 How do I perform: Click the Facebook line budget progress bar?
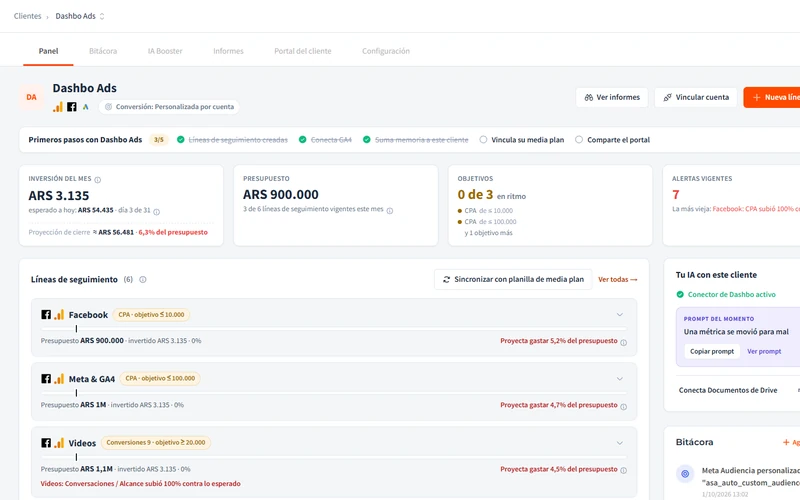click(x=334, y=329)
